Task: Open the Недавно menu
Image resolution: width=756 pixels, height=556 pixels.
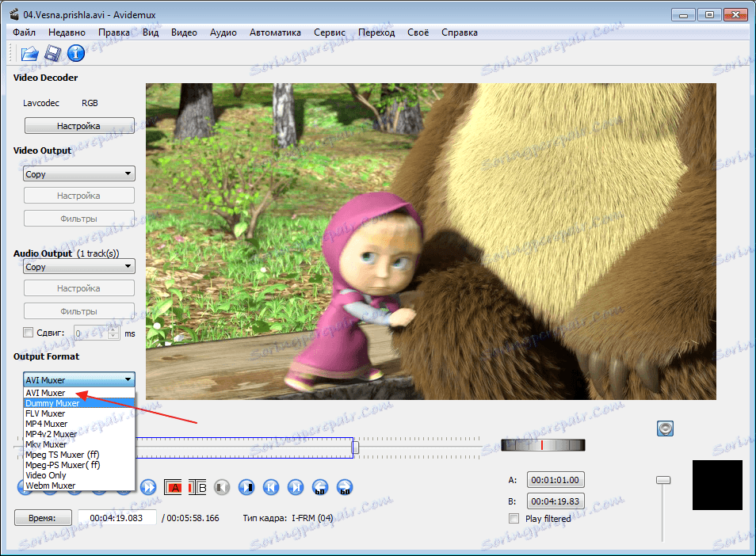Action: [x=67, y=32]
